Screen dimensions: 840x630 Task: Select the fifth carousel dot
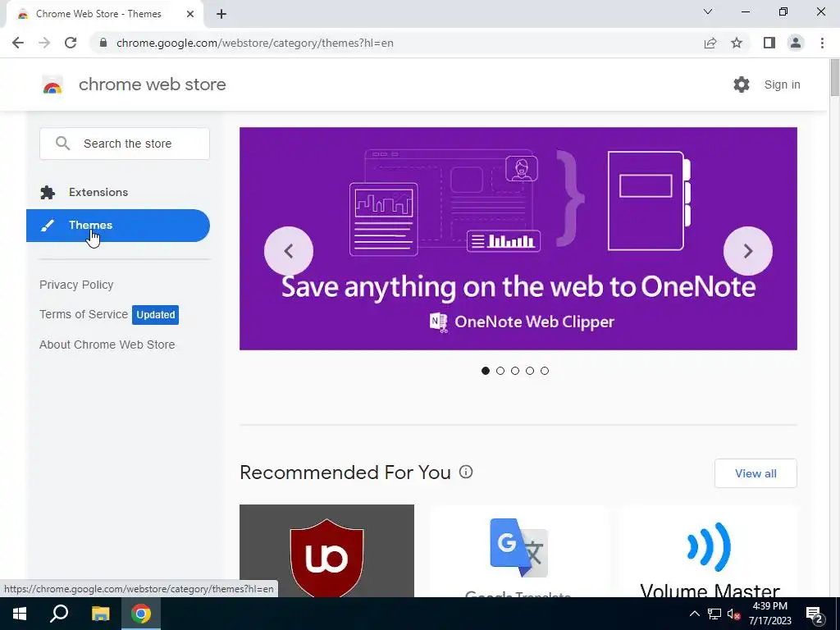pos(545,371)
